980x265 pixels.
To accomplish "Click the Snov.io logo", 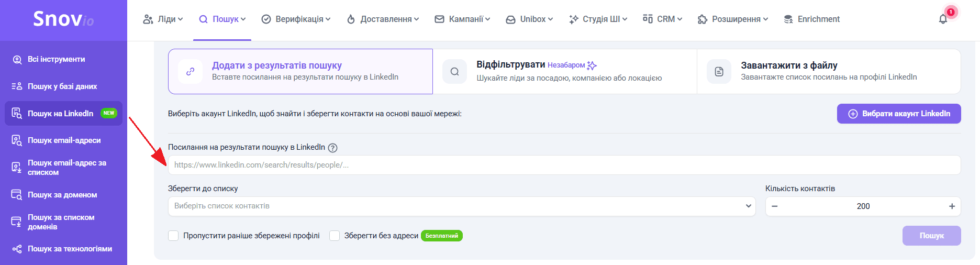I will click(63, 19).
